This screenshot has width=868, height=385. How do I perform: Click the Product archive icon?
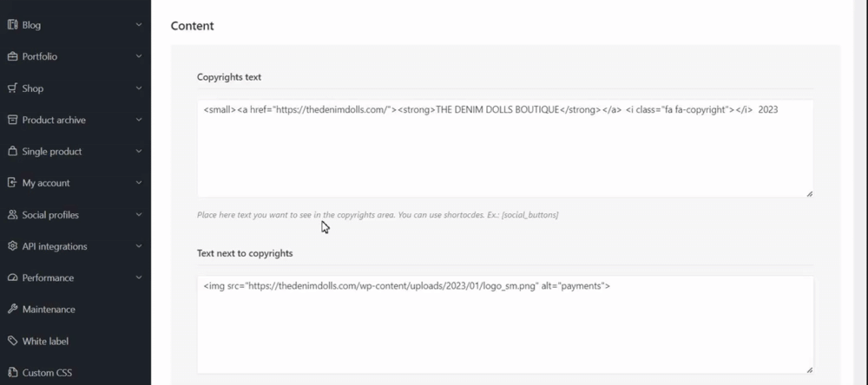[x=12, y=120]
